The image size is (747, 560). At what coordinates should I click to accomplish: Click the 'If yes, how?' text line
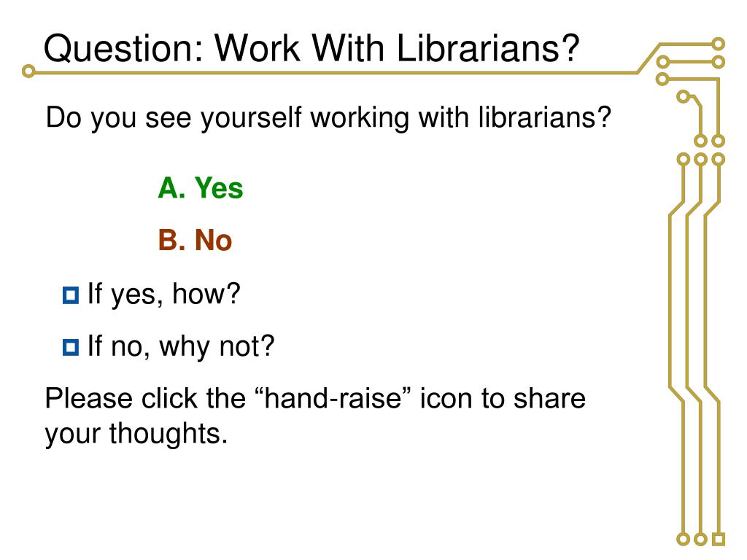coord(164,295)
